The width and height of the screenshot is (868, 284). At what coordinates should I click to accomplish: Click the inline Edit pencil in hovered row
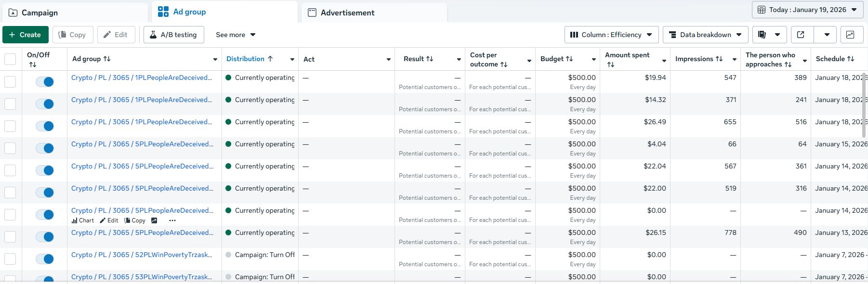tap(102, 220)
